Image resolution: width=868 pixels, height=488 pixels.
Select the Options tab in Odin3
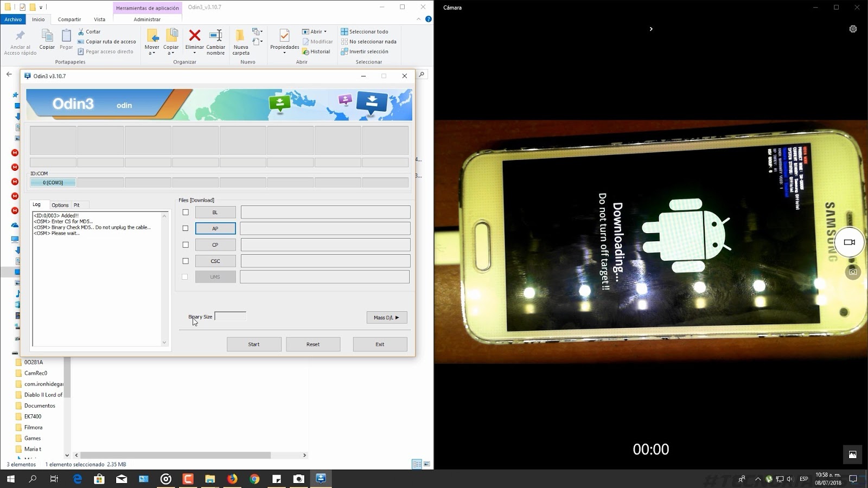tap(60, 205)
